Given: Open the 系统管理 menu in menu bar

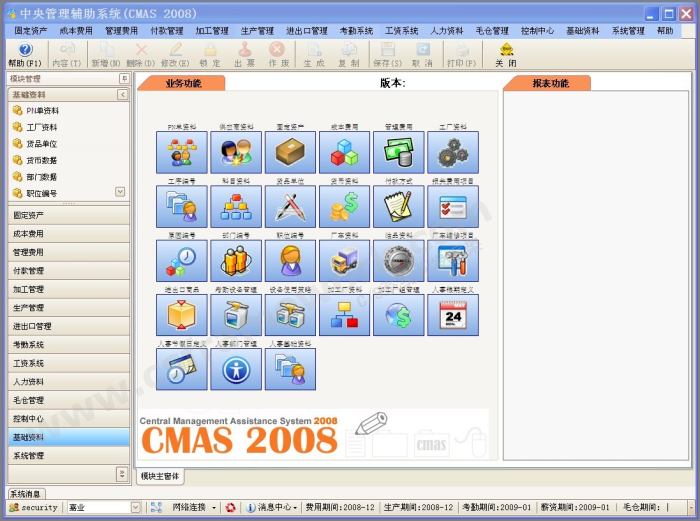Looking at the screenshot, I should tap(628, 31).
